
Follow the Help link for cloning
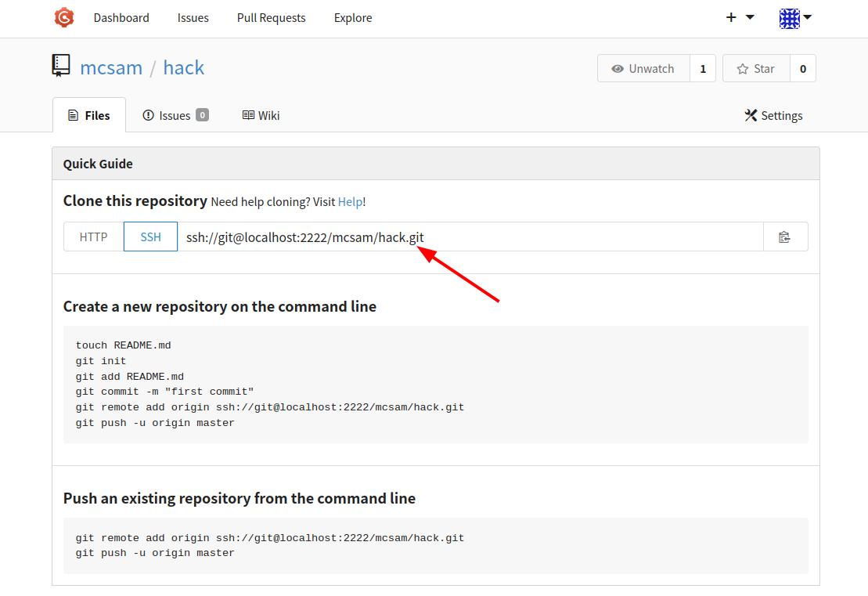[350, 202]
